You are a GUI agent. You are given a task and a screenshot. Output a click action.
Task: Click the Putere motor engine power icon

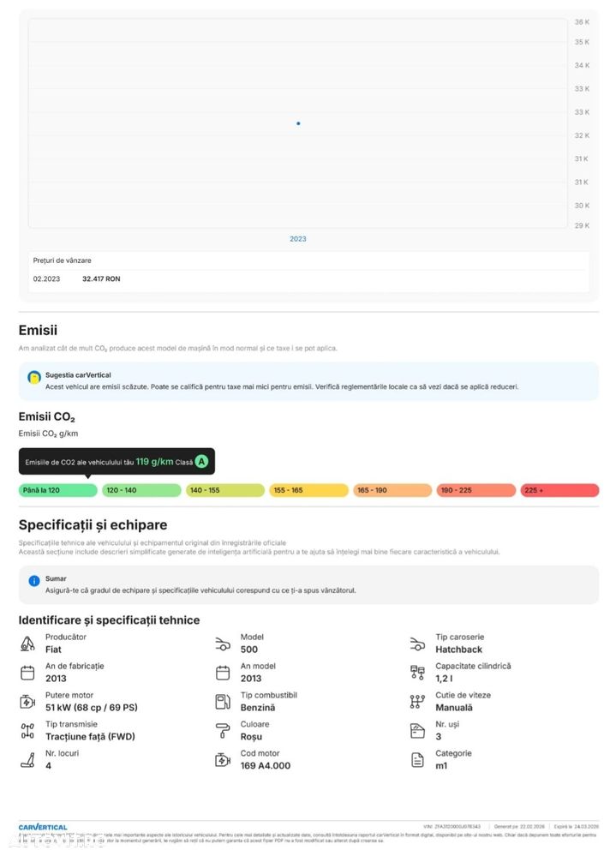pos(27,702)
